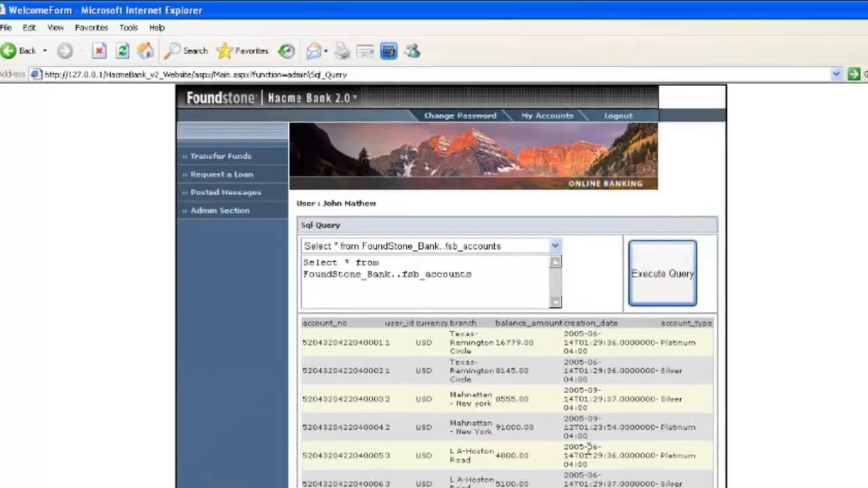Go to the browser Home page

[x=145, y=51]
